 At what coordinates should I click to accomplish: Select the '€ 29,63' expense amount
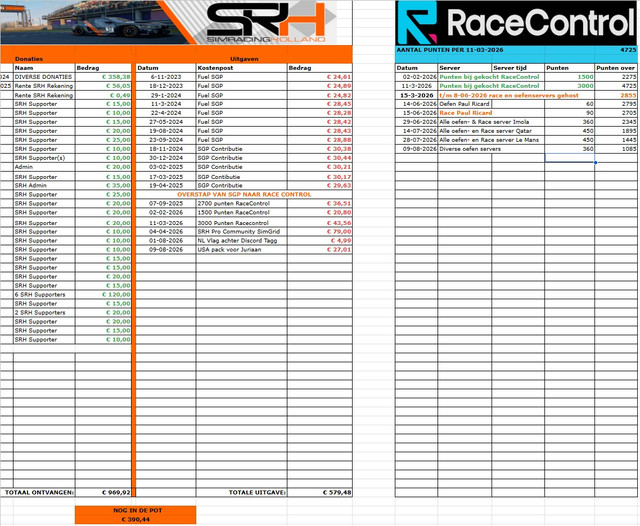coord(320,185)
